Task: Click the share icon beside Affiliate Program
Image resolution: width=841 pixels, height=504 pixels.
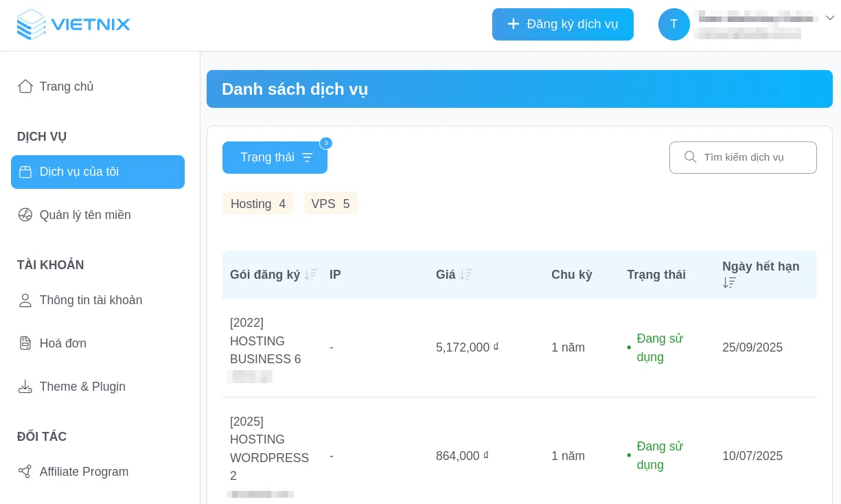Action: point(25,472)
